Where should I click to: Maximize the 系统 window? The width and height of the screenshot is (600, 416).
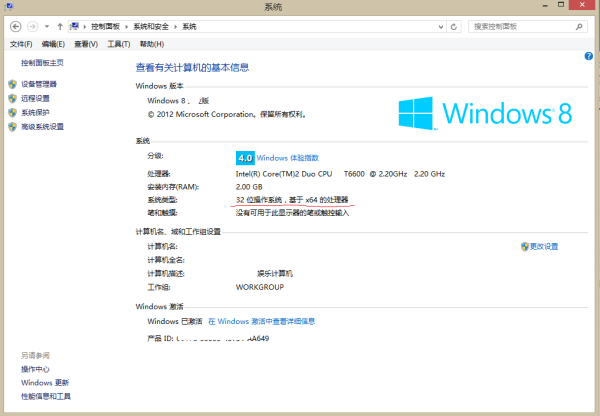561,5
